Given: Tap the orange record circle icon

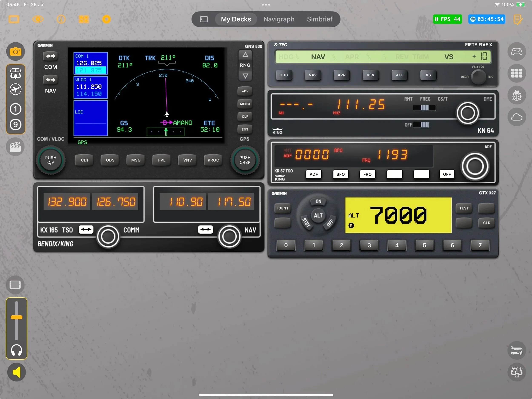Looking at the screenshot, I should pos(106,19).
